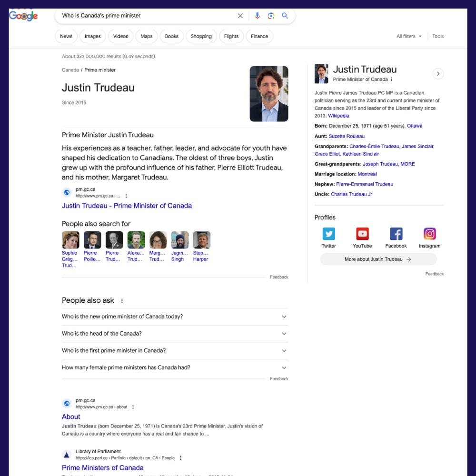Start voice search with microphone icon
The width and height of the screenshot is (476, 476).
257,16
